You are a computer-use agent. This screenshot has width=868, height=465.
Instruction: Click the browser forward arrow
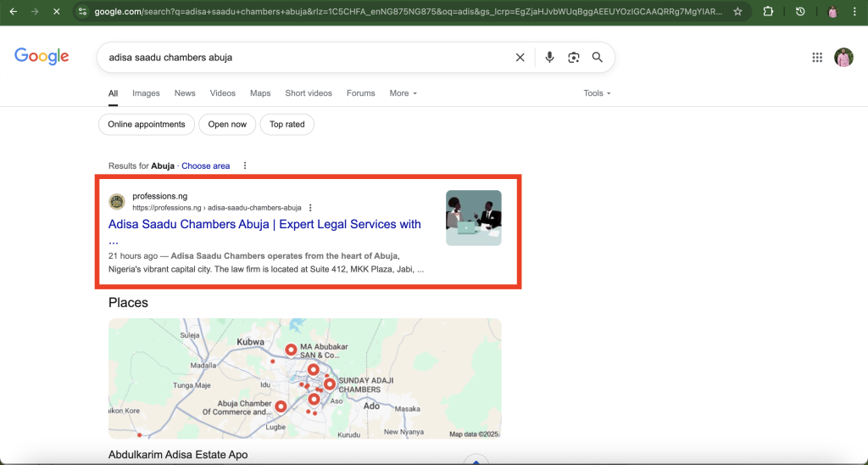[x=35, y=11]
